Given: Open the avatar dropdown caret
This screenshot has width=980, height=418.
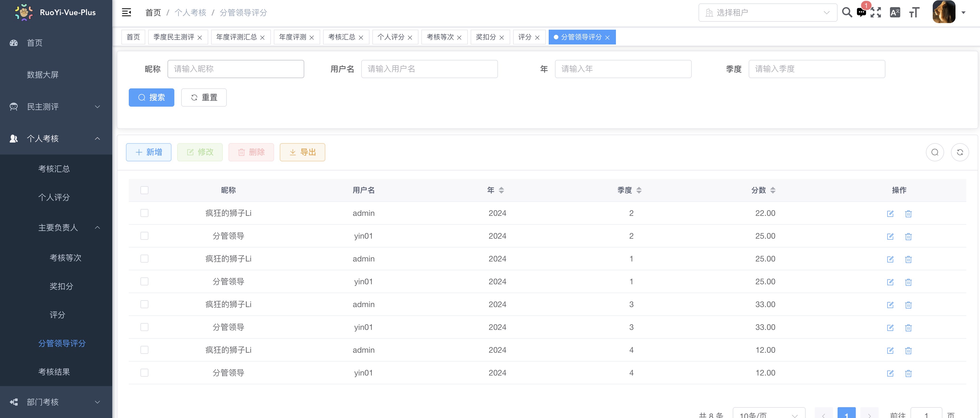Looking at the screenshot, I should point(964,13).
